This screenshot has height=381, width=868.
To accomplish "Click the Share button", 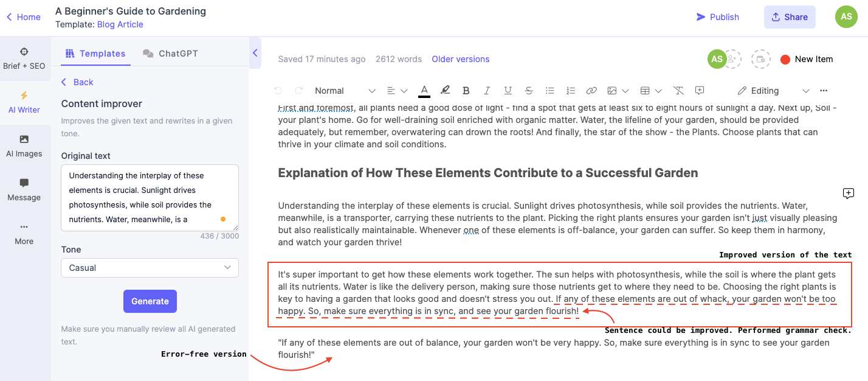I will click(x=790, y=17).
